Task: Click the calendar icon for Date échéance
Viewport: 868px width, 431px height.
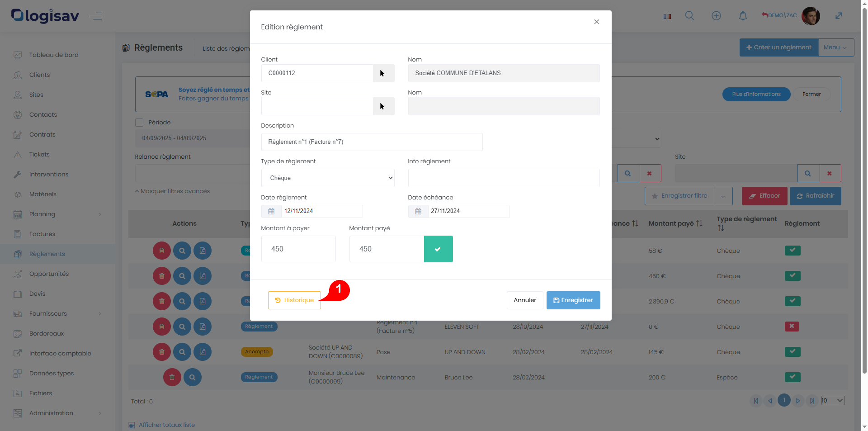Action: (x=418, y=211)
